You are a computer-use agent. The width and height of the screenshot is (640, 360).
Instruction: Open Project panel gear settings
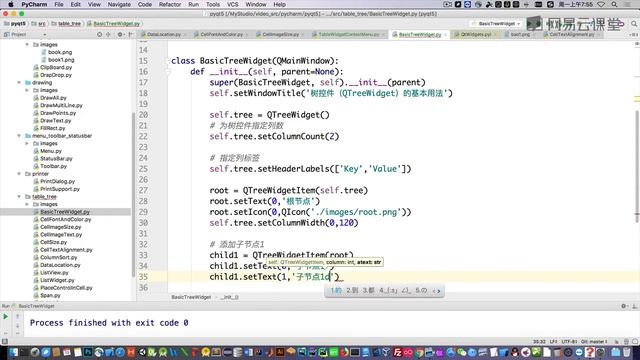point(120,35)
